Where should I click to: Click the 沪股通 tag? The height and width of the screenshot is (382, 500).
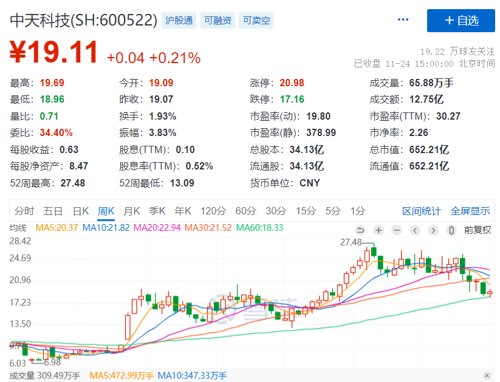(x=179, y=21)
